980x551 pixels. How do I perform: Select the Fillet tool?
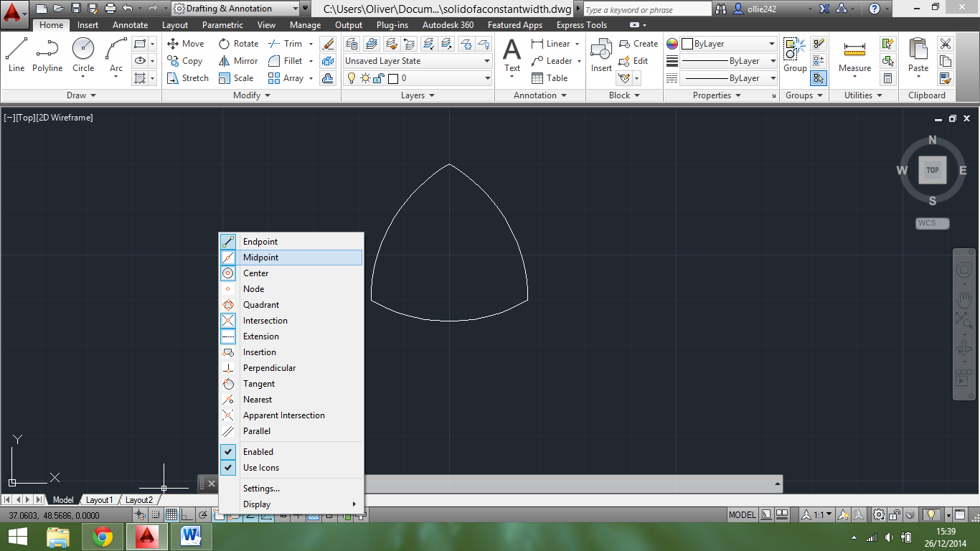pyautogui.click(x=286, y=61)
